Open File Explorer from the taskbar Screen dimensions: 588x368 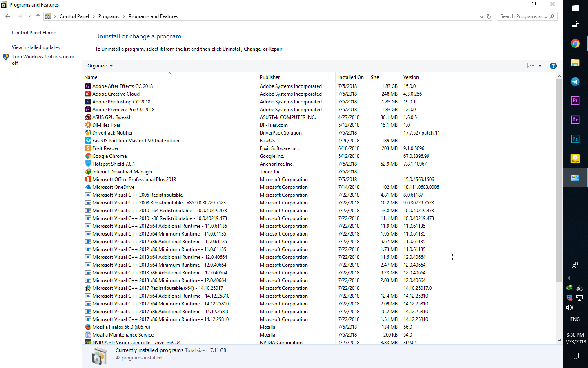coord(575,63)
